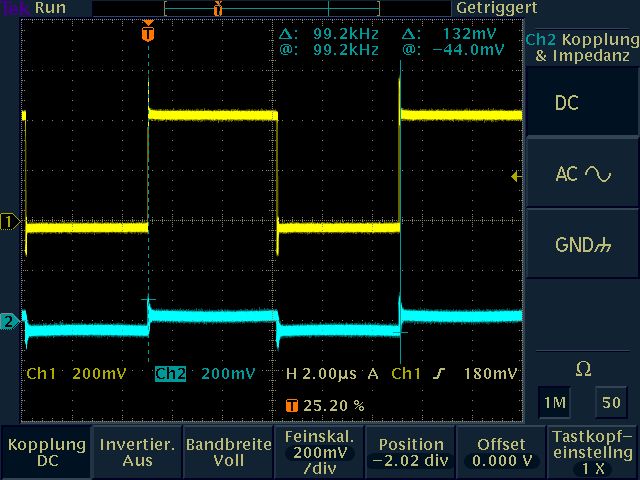Image resolution: width=640 pixels, height=480 pixels.
Task: Click the orange trigger position T marker
Action: pyautogui.click(x=149, y=33)
